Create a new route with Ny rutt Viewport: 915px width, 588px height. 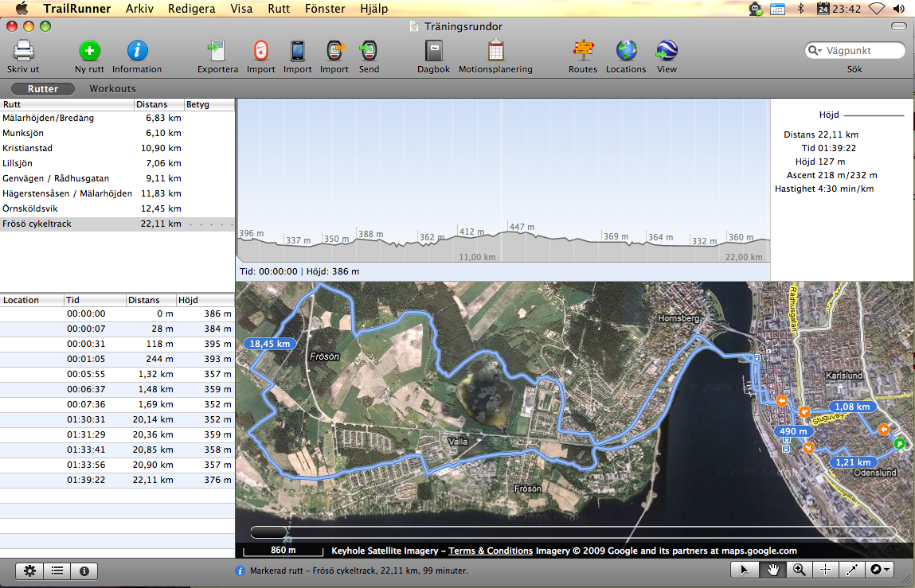(89, 52)
